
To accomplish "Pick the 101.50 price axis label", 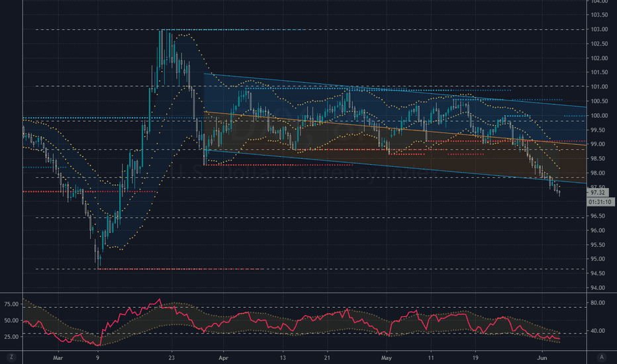I will (599, 72).
